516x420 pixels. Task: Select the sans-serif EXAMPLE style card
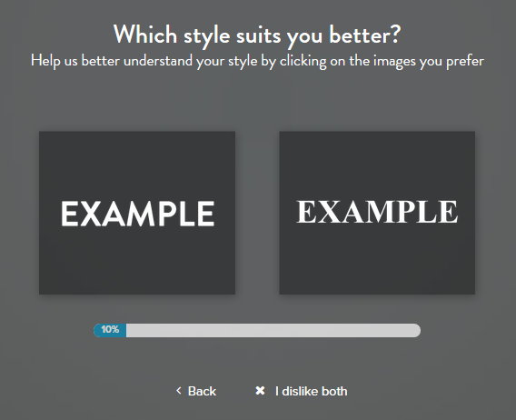(x=137, y=213)
